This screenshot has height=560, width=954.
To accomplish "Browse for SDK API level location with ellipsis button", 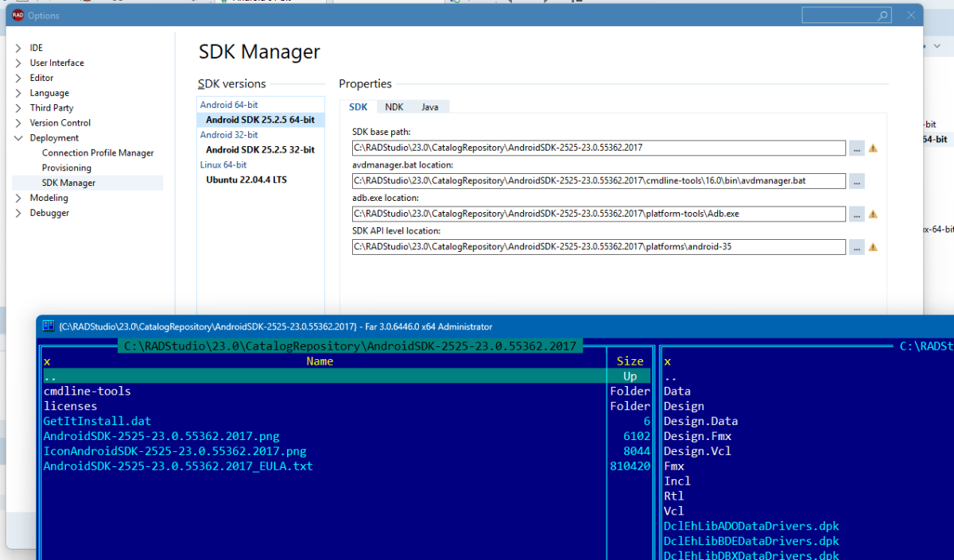I will point(856,247).
